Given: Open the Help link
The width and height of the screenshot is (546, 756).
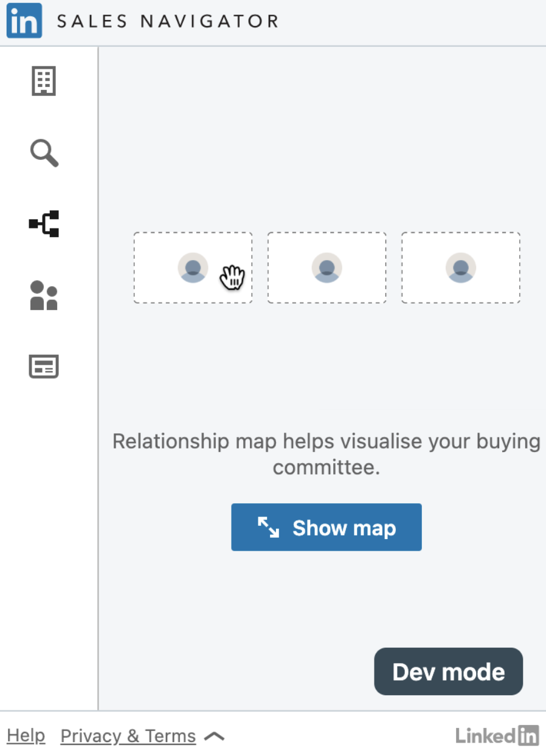Looking at the screenshot, I should click(26, 736).
